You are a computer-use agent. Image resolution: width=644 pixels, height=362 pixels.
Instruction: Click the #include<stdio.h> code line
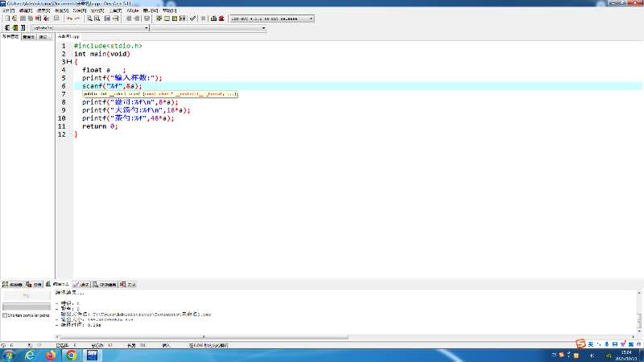coord(108,46)
